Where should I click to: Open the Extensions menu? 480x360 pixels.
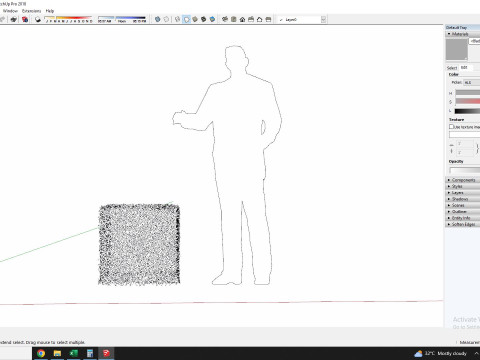coord(31,11)
